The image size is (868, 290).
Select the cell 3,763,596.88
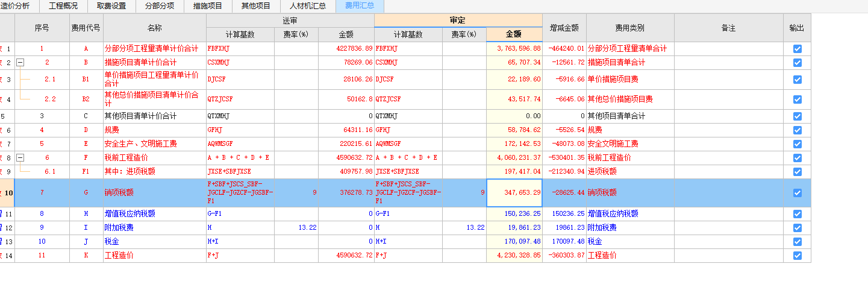(514, 49)
